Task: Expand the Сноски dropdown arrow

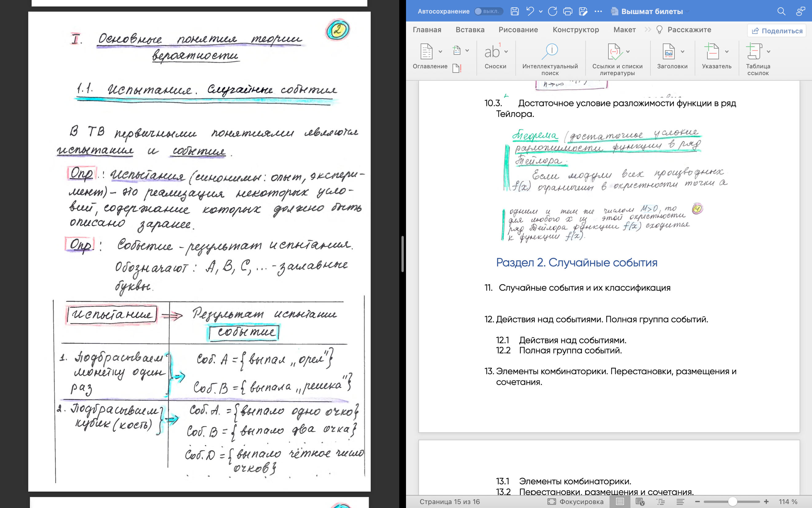Action: [506, 51]
